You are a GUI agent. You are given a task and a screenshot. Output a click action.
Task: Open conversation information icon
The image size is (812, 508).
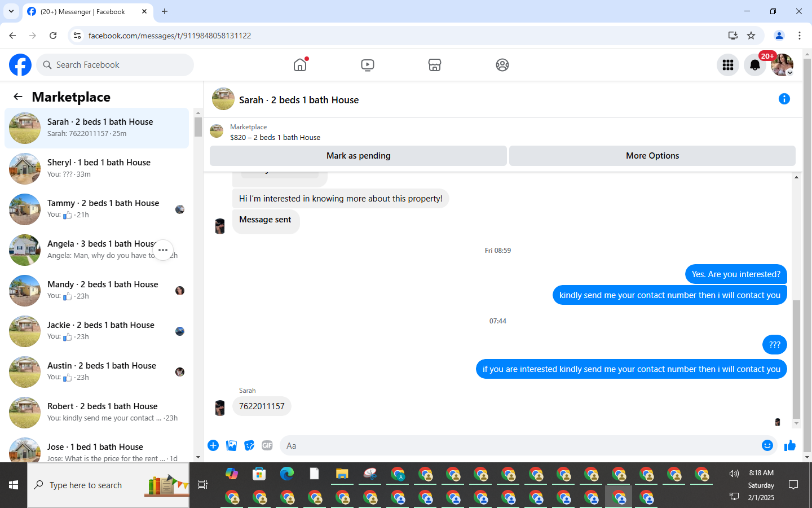click(x=784, y=99)
